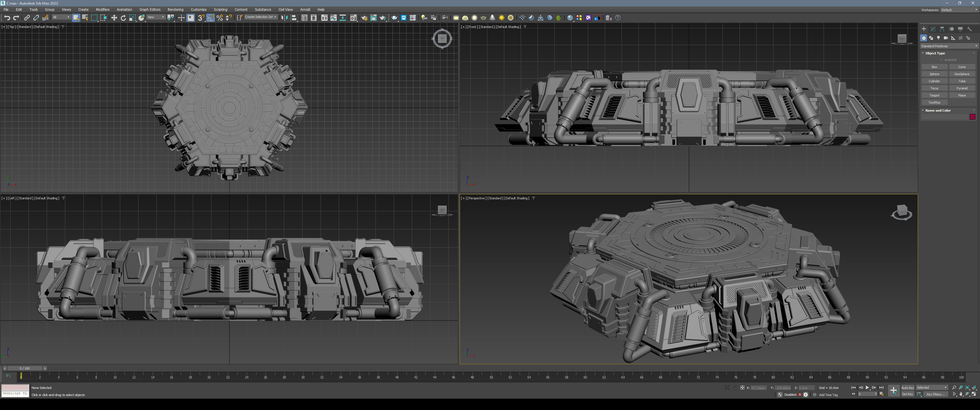The width and height of the screenshot is (980, 410).
Task: Open the Utilities wrench panel
Action: (x=969, y=29)
